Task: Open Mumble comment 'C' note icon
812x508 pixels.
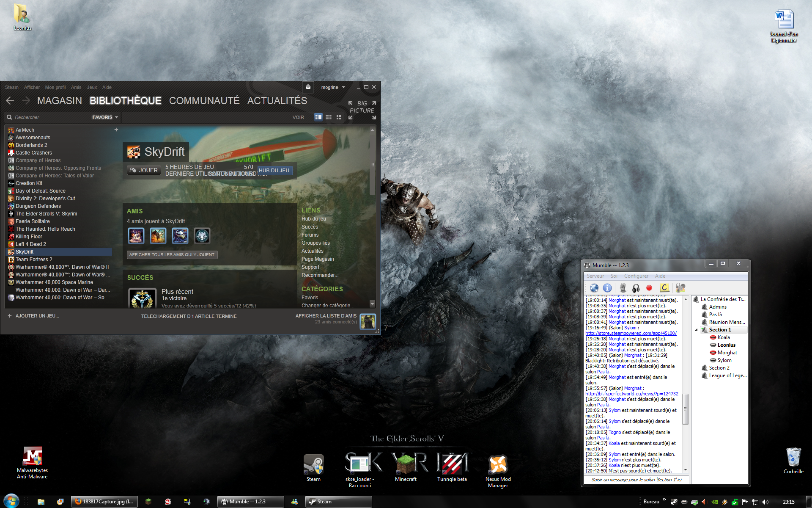Action: 664,288
